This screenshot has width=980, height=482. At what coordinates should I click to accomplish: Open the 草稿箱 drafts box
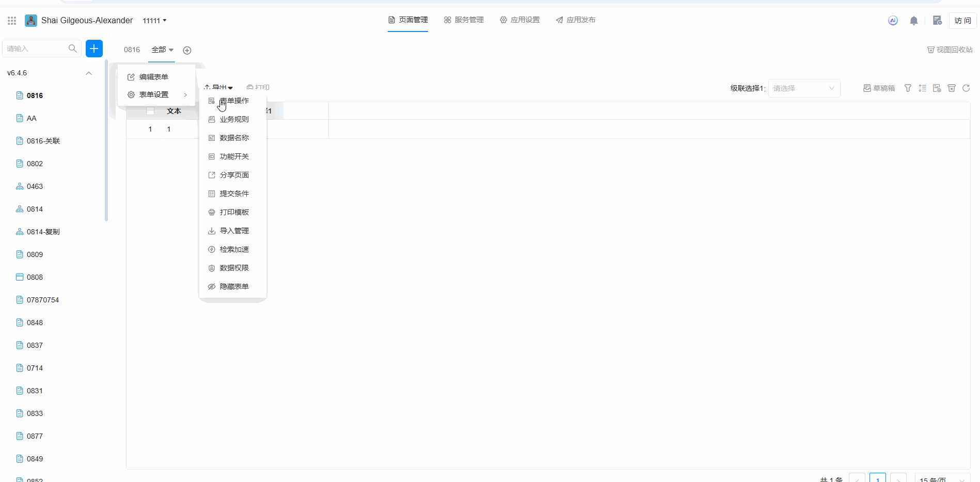(879, 88)
